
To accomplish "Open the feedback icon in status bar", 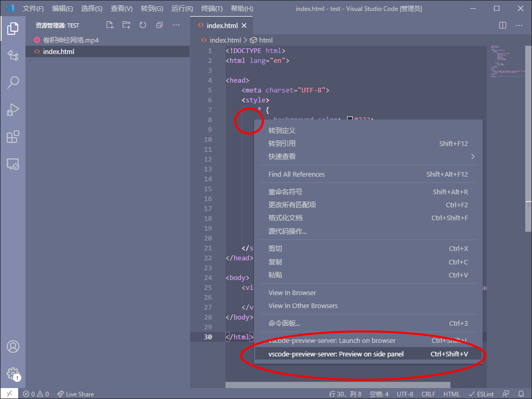I will click(x=506, y=394).
